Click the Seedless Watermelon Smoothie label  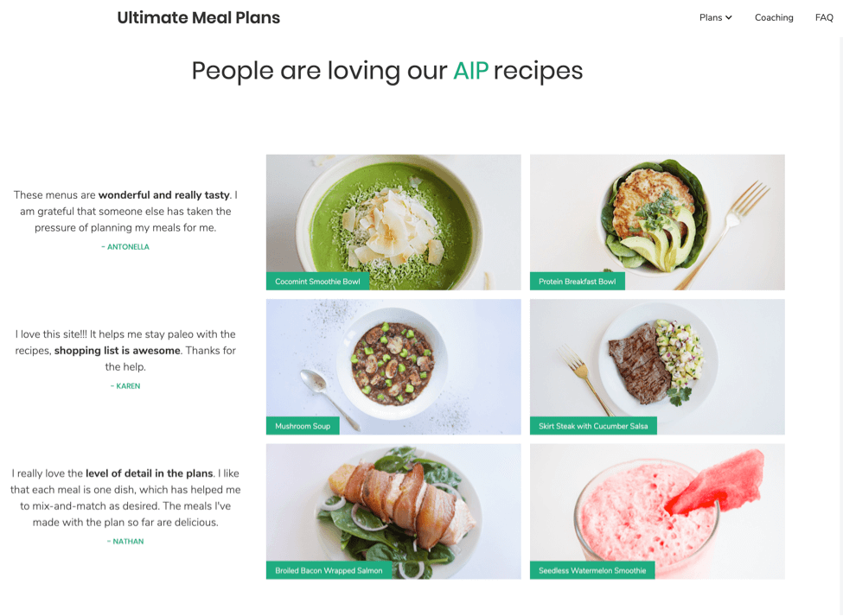[592, 570]
